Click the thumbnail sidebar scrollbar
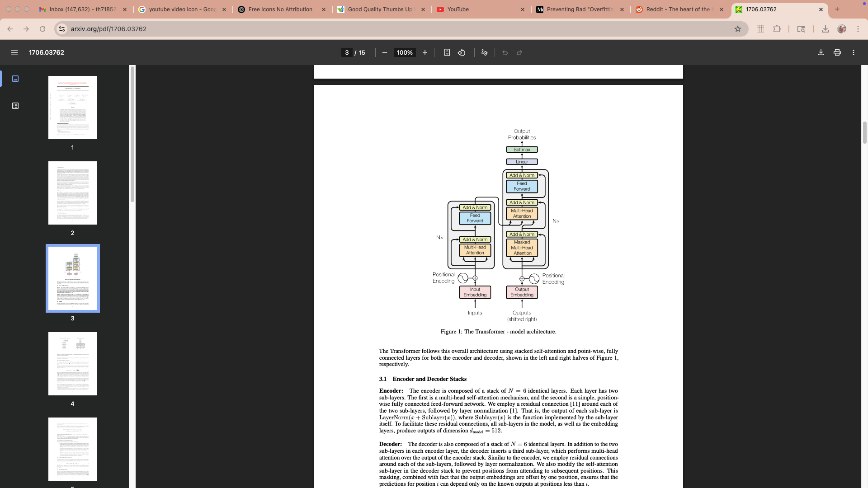The image size is (868, 488). [x=132, y=134]
